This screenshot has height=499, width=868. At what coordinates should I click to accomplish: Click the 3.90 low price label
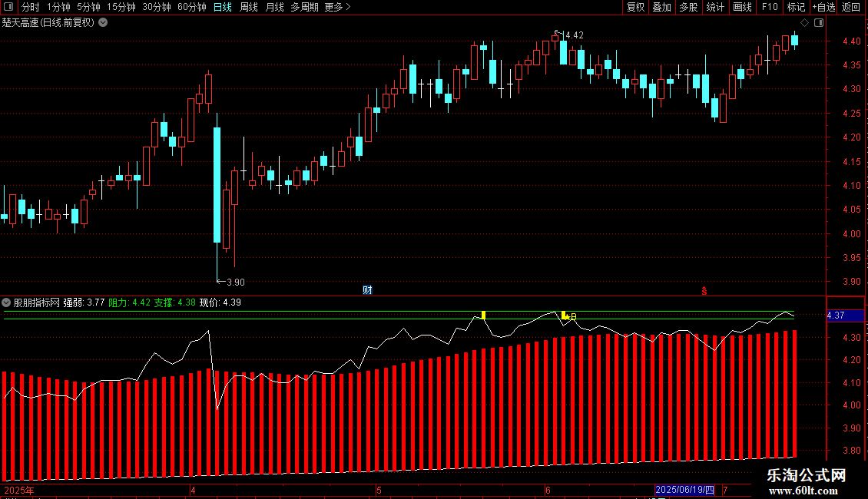tap(235, 283)
